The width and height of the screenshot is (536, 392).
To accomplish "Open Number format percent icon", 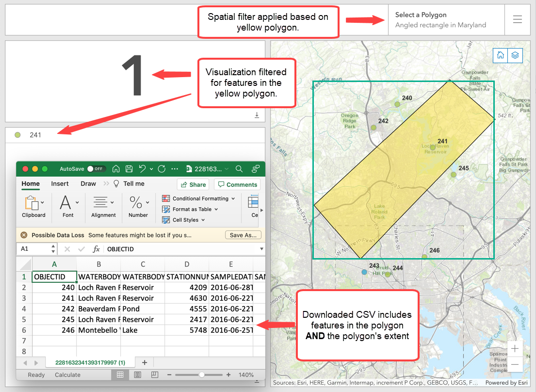I will pos(136,202).
